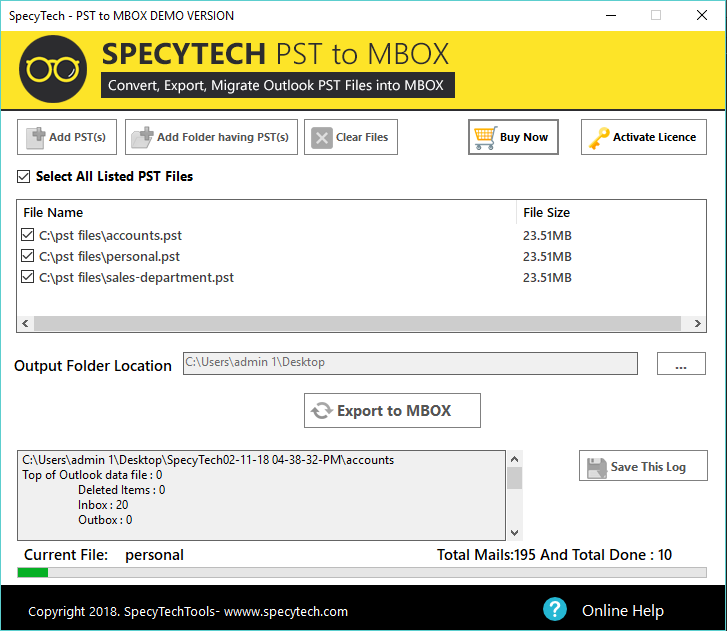This screenshot has width=727, height=631.
Task: Click the Add PST(s) button
Action: (67, 137)
